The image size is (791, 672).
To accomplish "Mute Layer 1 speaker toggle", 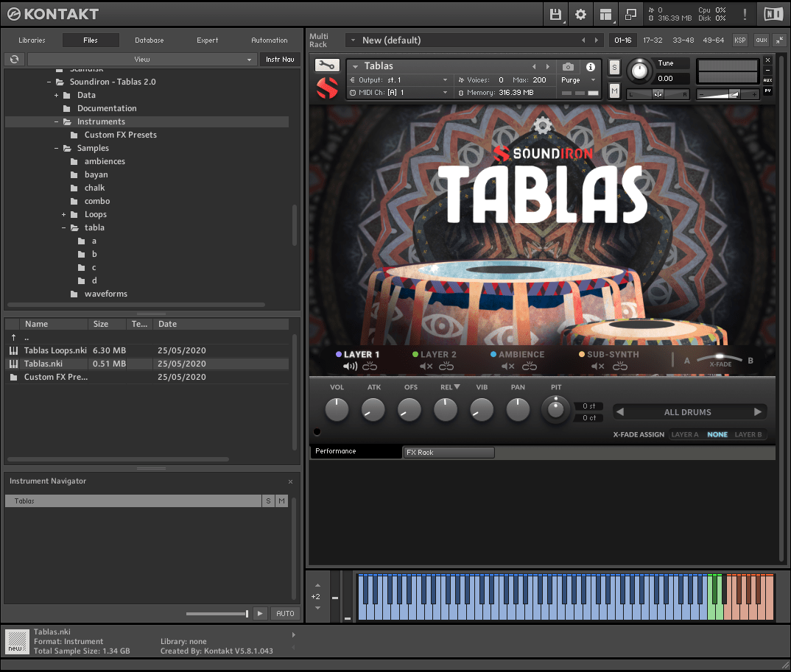I will [350, 366].
